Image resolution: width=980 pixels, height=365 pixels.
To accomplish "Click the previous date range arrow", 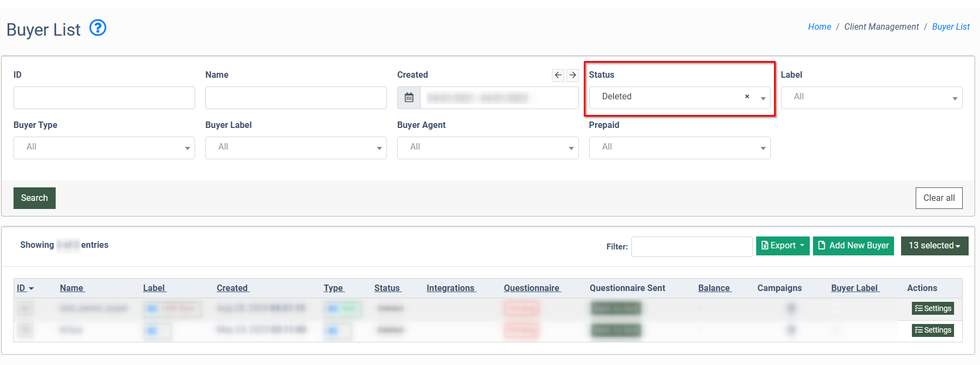I will pyautogui.click(x=558, y=75).
